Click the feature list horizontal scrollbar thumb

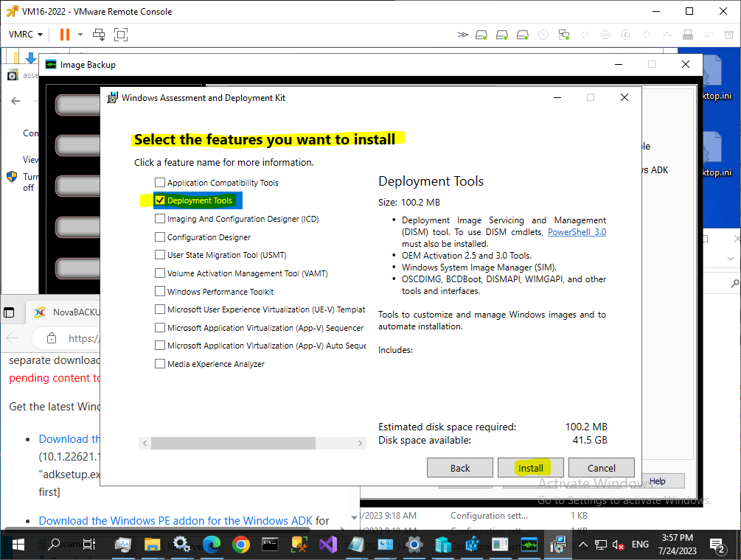coord(233,443)
